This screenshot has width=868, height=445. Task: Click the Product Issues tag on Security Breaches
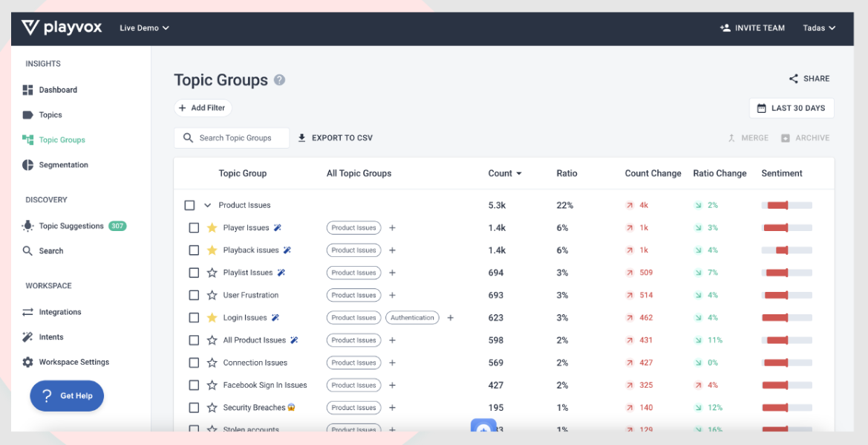pyautogui.click(x=353, y=408)
